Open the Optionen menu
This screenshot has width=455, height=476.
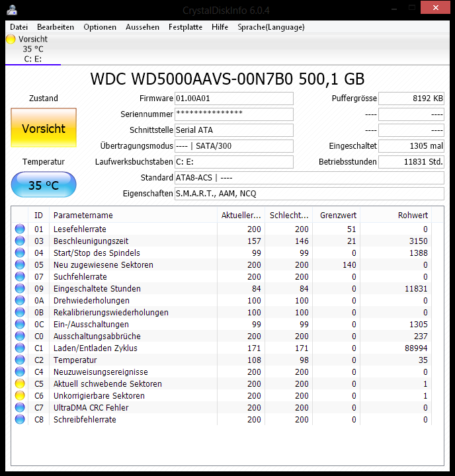click(100, 27)
